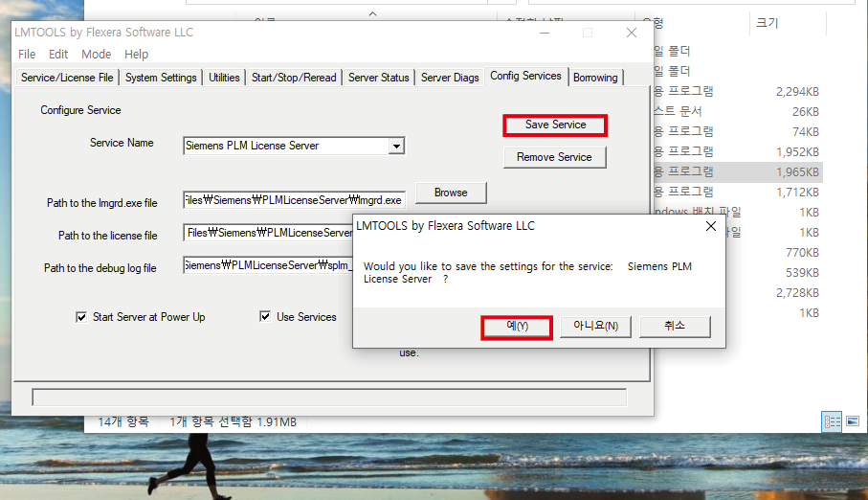This screenshot has width=868, height=500.
Task: Switch to the Server Diags tab
Action: [x=450, y=78]
